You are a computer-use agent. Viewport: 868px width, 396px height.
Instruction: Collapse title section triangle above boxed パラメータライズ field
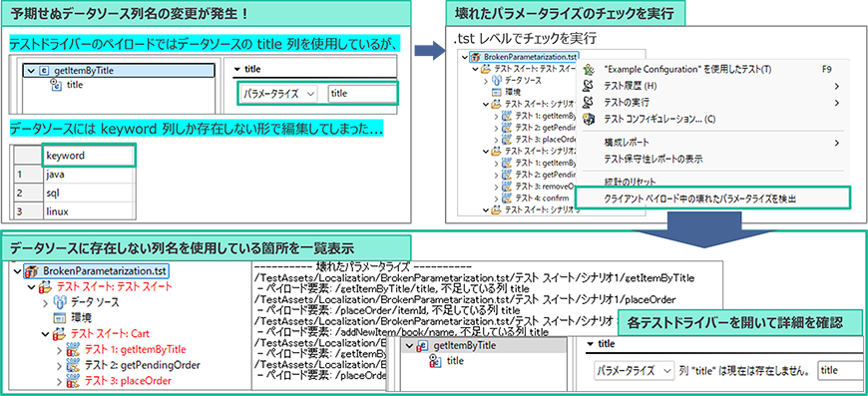[237, 69]
